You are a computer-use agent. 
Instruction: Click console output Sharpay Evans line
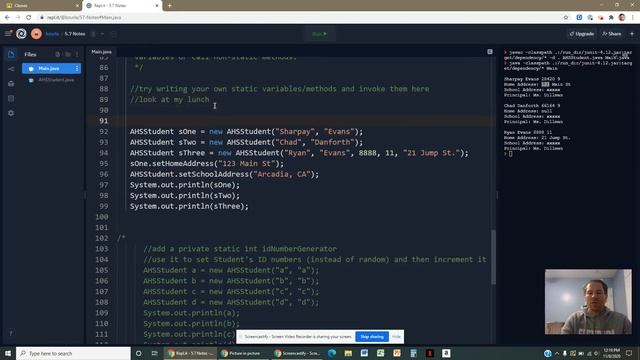(532, 79)
